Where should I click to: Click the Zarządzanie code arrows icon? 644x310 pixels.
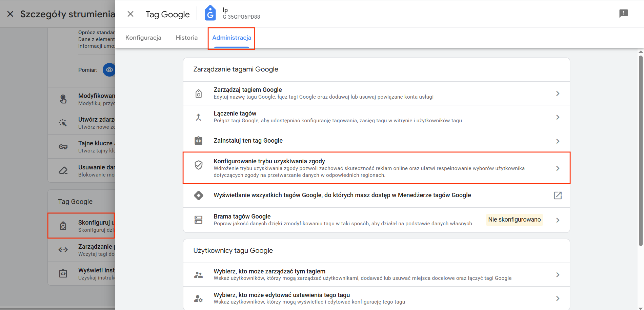coord(63,250)
